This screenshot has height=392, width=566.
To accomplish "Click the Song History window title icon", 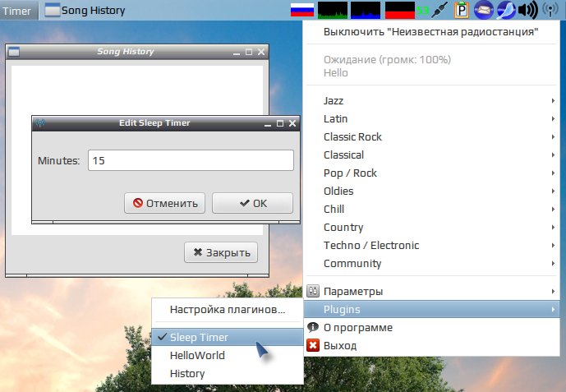I will click(x=14, y=52).
